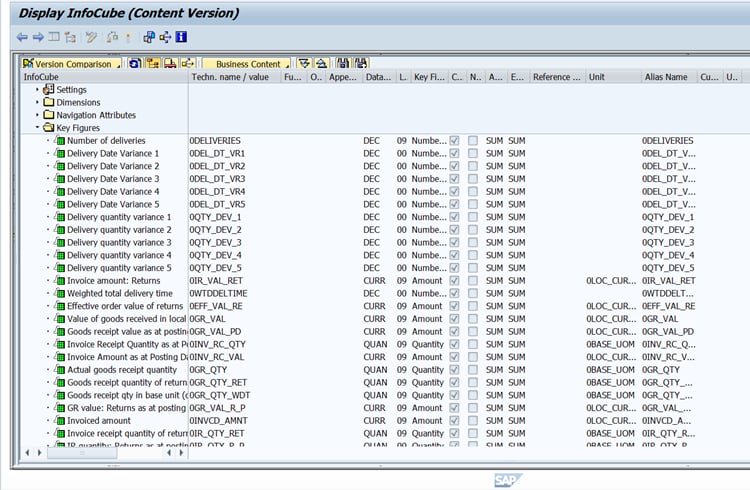The width and height of the screenshot is (750, 490).
Task: Click the Version Comparison button
Action: [x=71, y=64]
